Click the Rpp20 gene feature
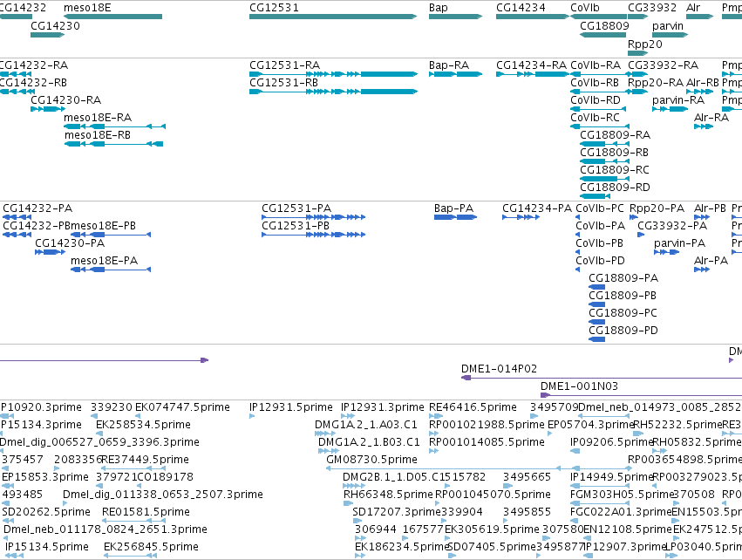 (x=637, y=53)
